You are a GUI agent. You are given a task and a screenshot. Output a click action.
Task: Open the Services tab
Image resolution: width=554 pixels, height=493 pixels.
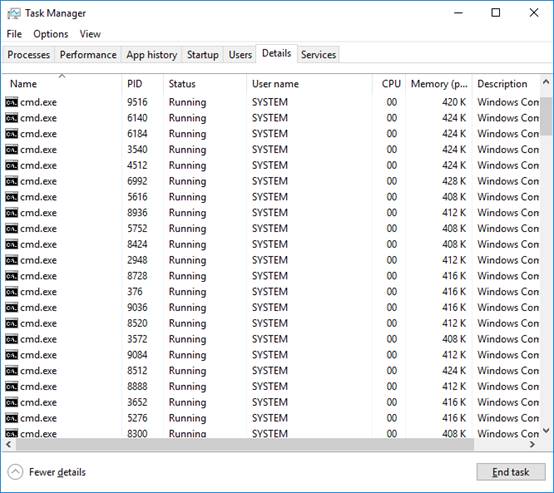318,55
